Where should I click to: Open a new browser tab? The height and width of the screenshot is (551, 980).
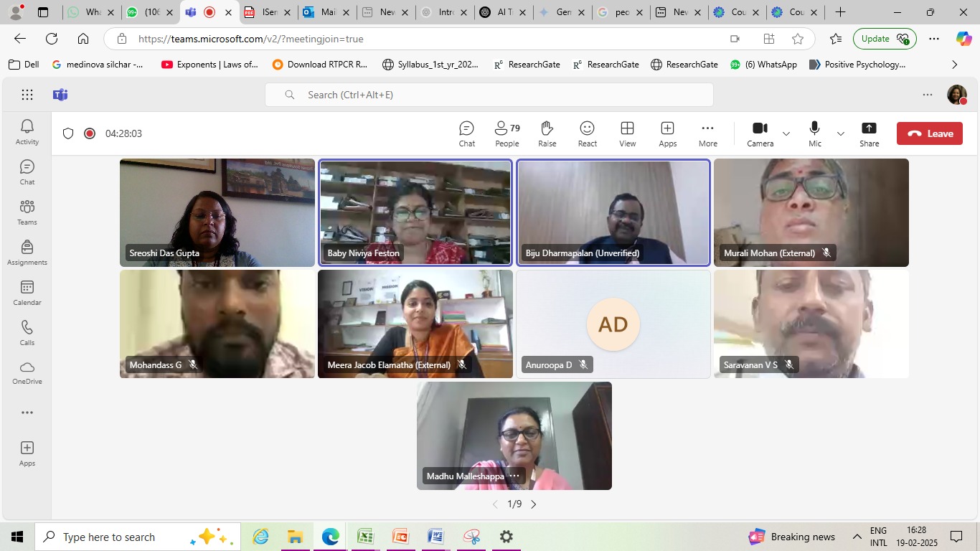pos(841,12)
